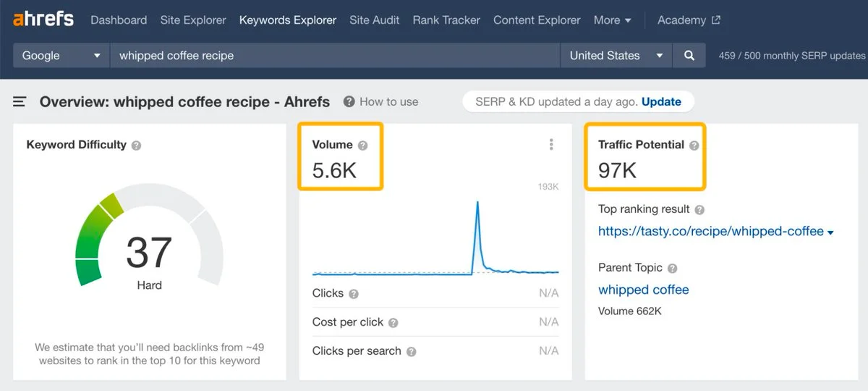The height and width of the screenshot is (391, 868).
Task: Open the Google search engine dropdown
Action: (61, 56)
